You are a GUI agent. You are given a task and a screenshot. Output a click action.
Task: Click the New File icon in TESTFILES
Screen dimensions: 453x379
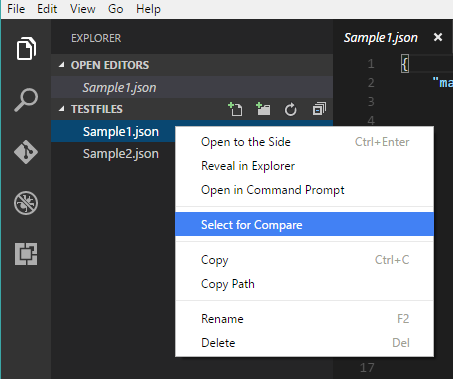pos(235,109)
